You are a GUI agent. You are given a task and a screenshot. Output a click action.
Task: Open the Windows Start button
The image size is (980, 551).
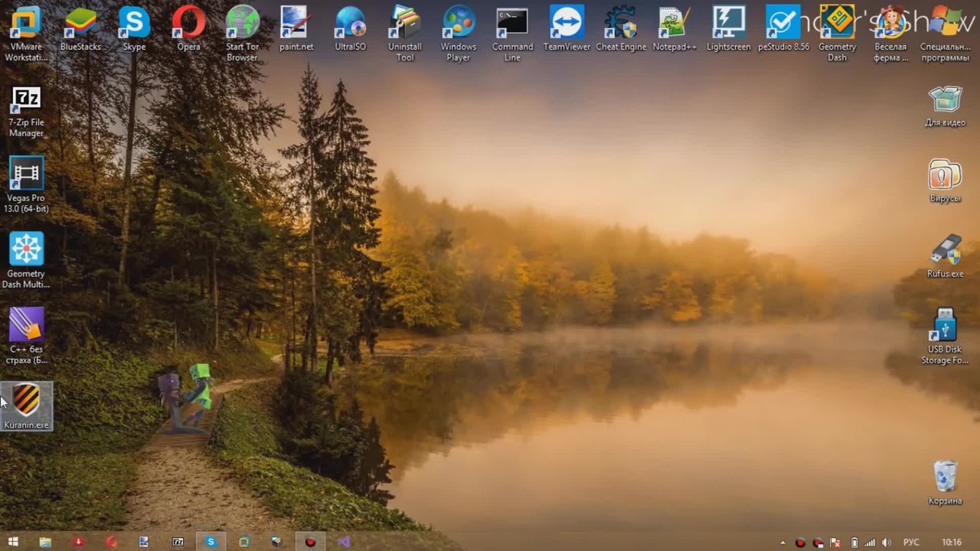coord(13,542)
